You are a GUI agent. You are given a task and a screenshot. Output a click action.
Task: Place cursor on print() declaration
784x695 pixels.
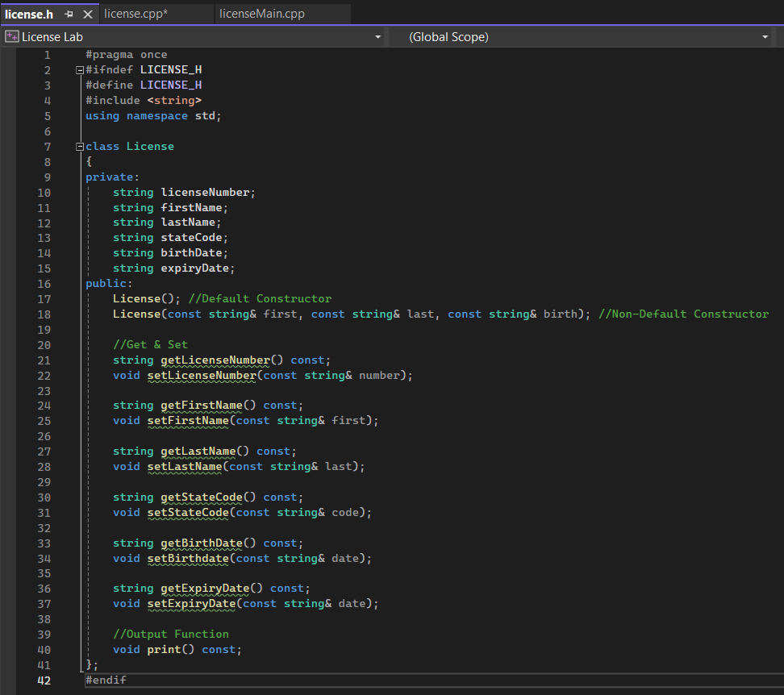(164, 649)
